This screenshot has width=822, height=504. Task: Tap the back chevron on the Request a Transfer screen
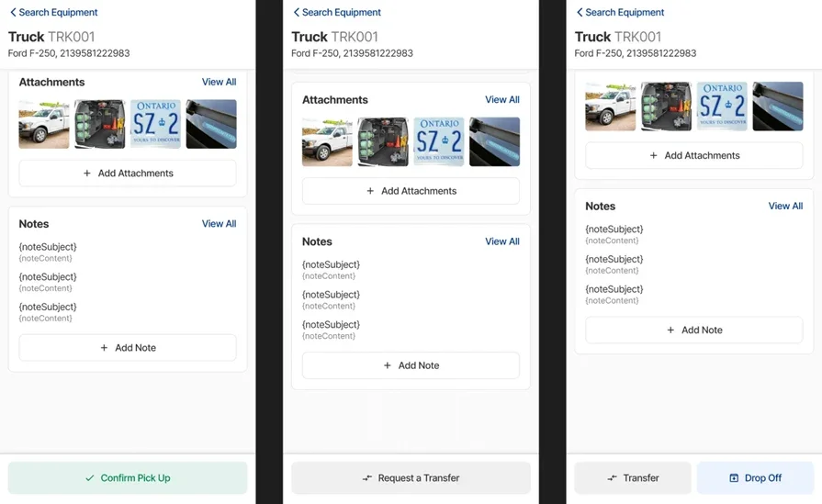pos(296,13)
